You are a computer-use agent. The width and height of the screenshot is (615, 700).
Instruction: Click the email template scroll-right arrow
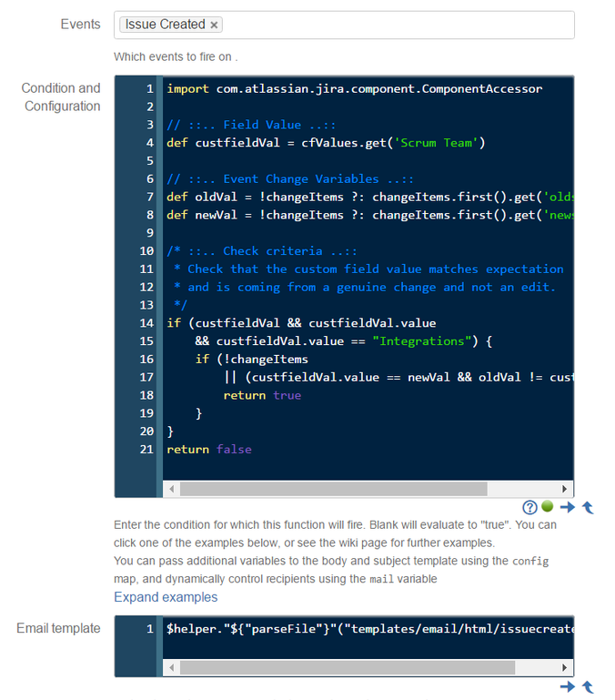point(565,668)
